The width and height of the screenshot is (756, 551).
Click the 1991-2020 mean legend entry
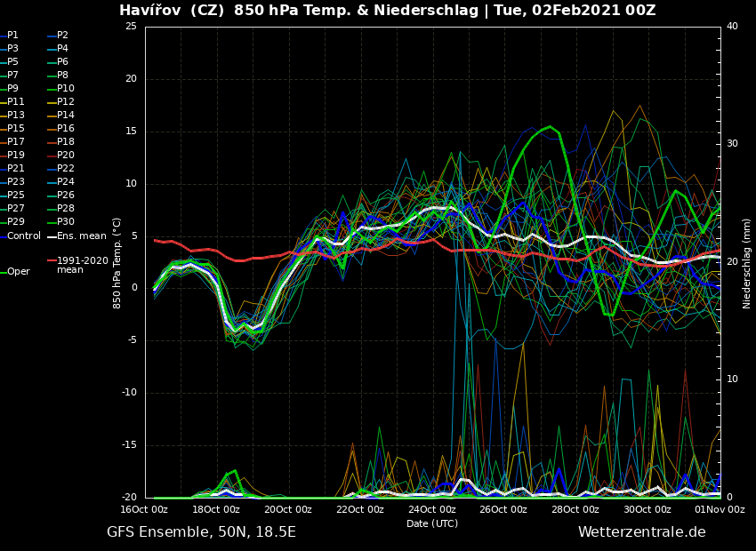point(82,265)
